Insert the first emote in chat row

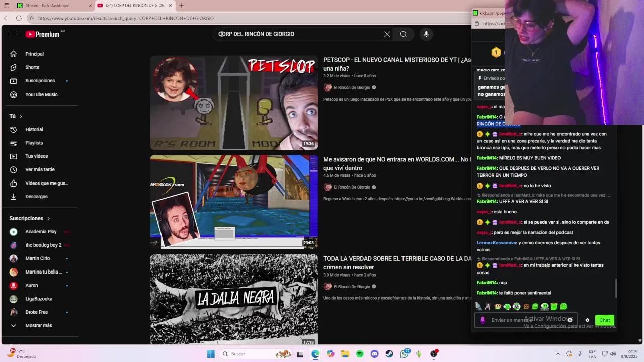[x=478, y=306]
